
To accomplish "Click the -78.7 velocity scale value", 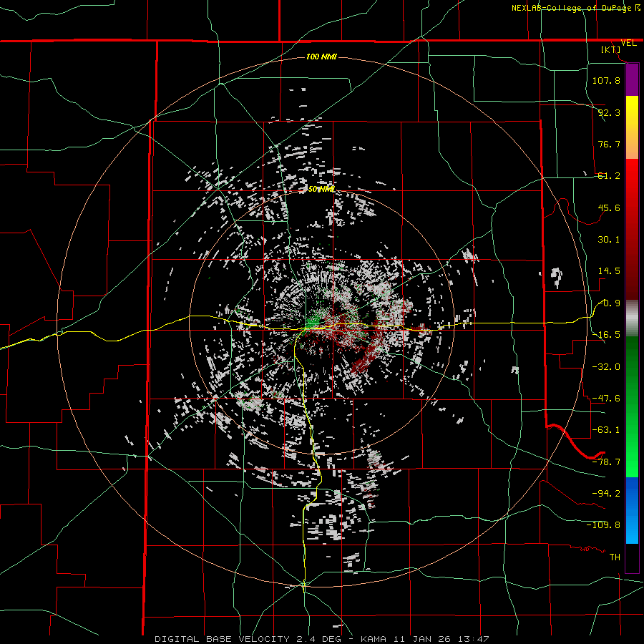I will pos(606,462).
